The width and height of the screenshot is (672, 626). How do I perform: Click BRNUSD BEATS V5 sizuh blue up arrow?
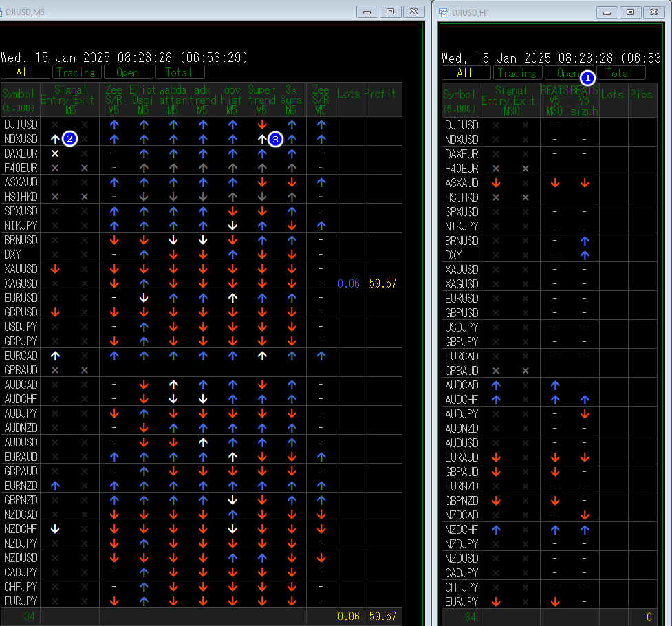point(584,241)
